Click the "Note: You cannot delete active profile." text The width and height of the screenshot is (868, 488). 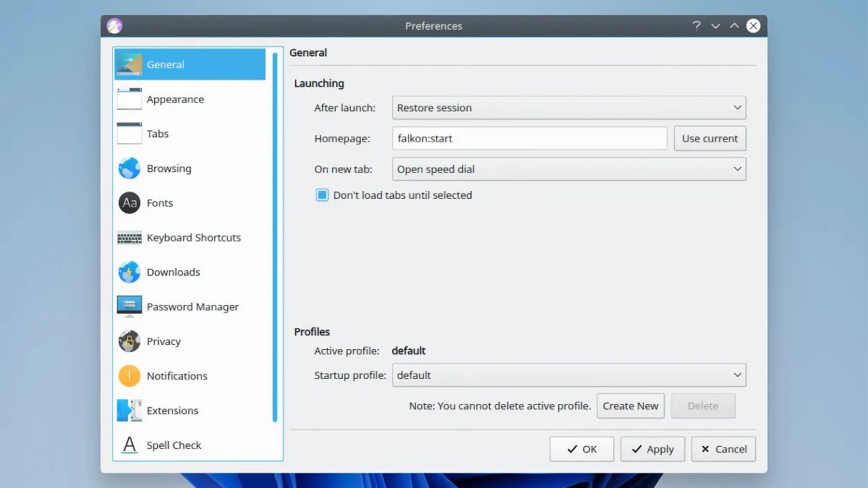tap(500, 406)
